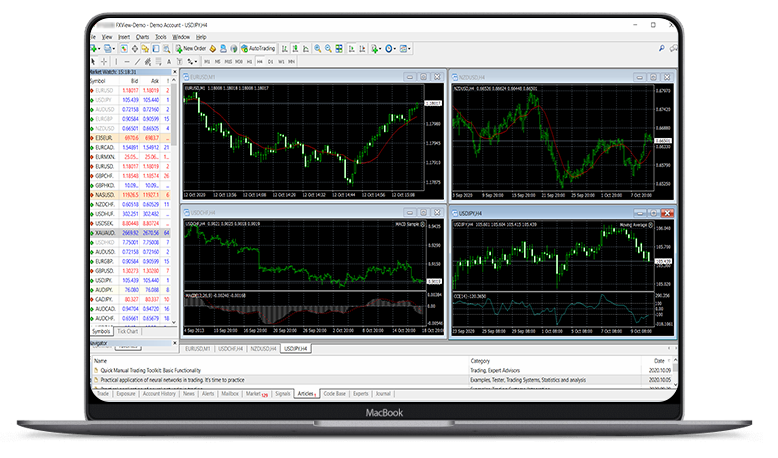778x458 pixels.
Task: Zoom out on the chart
Action: (x=328, y=49)
